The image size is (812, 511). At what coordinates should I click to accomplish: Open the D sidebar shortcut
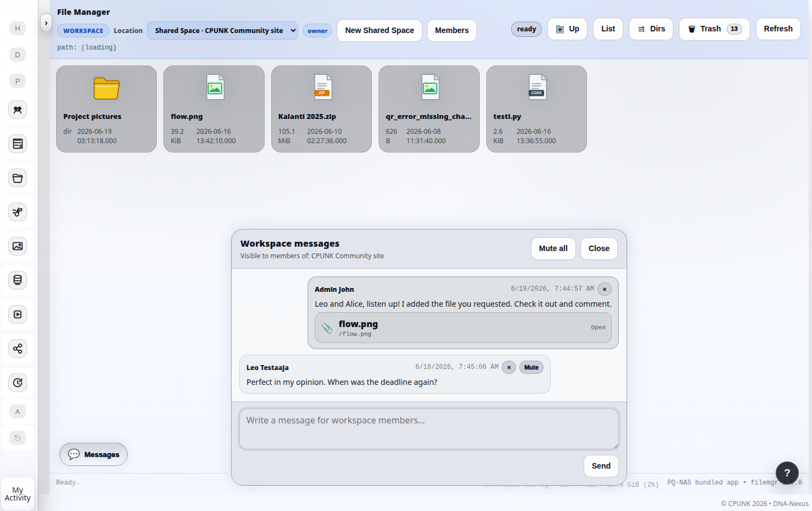coord(18,55)
